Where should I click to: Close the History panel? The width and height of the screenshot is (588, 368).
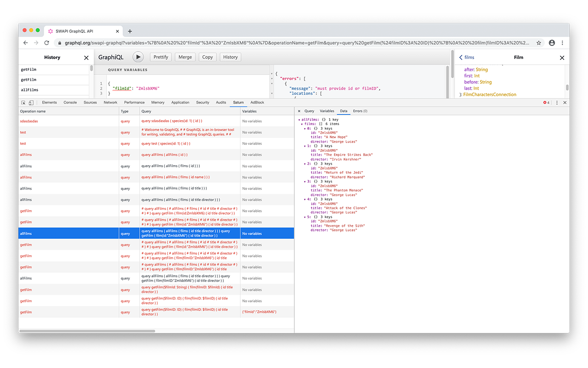(x=86, y=57)
